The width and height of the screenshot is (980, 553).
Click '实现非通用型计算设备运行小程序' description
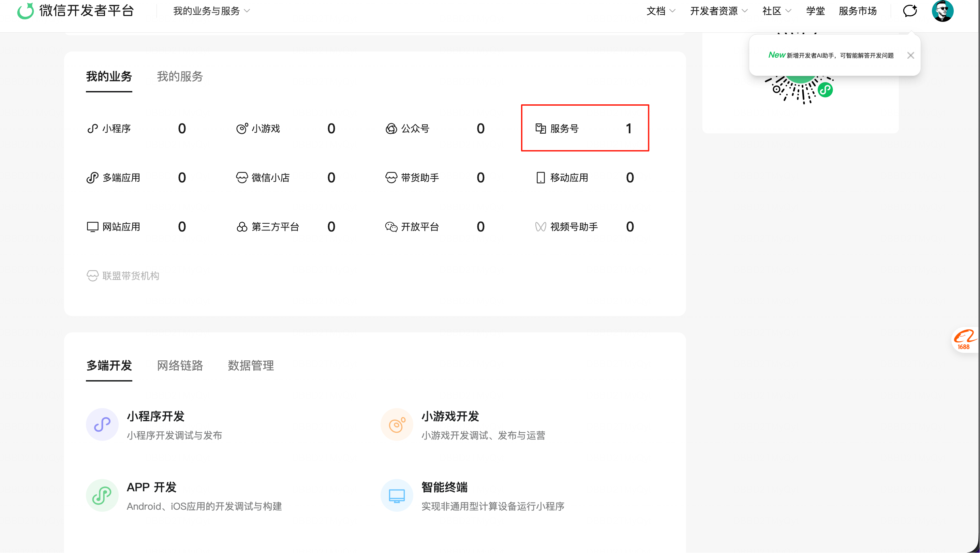[493, 506]
